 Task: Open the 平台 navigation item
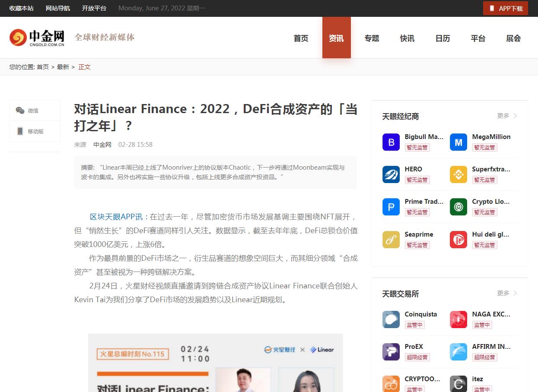(478, 38)
